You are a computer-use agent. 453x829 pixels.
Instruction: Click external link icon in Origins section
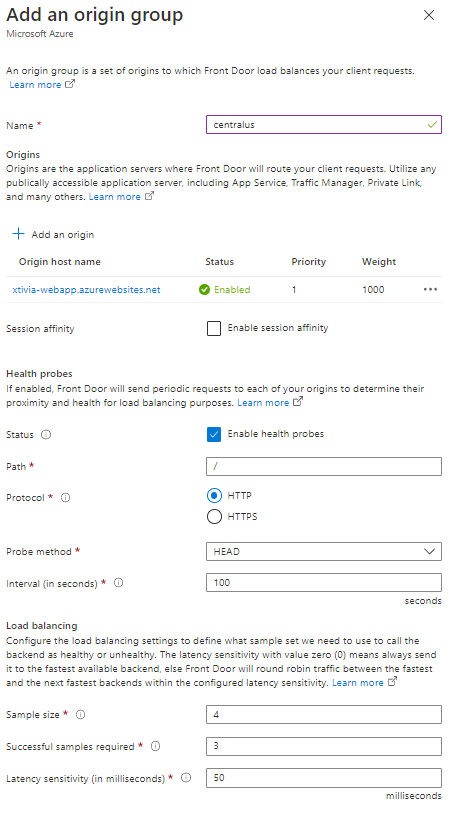coord(150,196)
